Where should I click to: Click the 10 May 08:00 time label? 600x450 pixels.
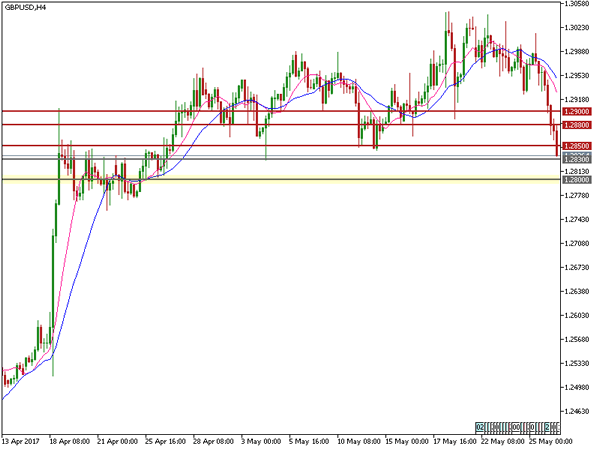tap(359, 442)
